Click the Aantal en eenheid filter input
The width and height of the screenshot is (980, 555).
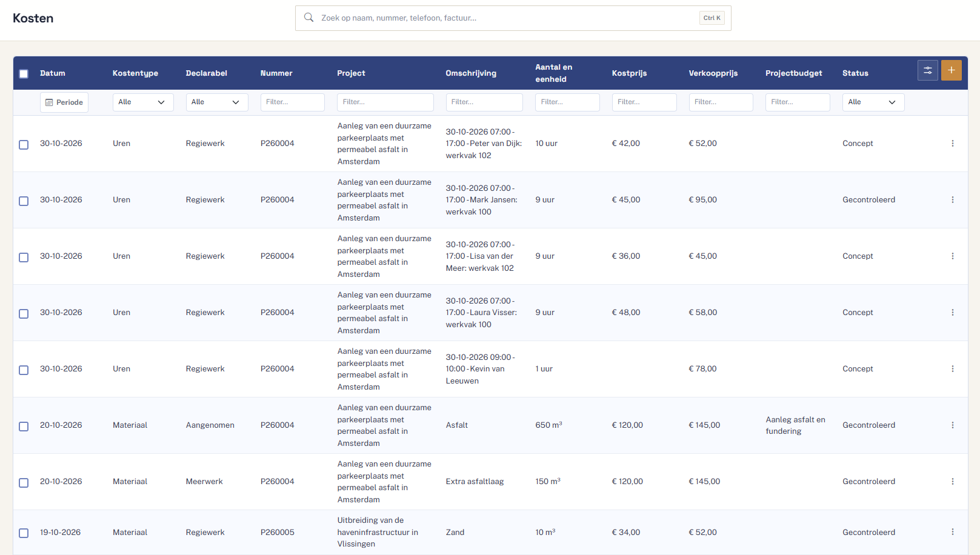(x=567, y=102)
